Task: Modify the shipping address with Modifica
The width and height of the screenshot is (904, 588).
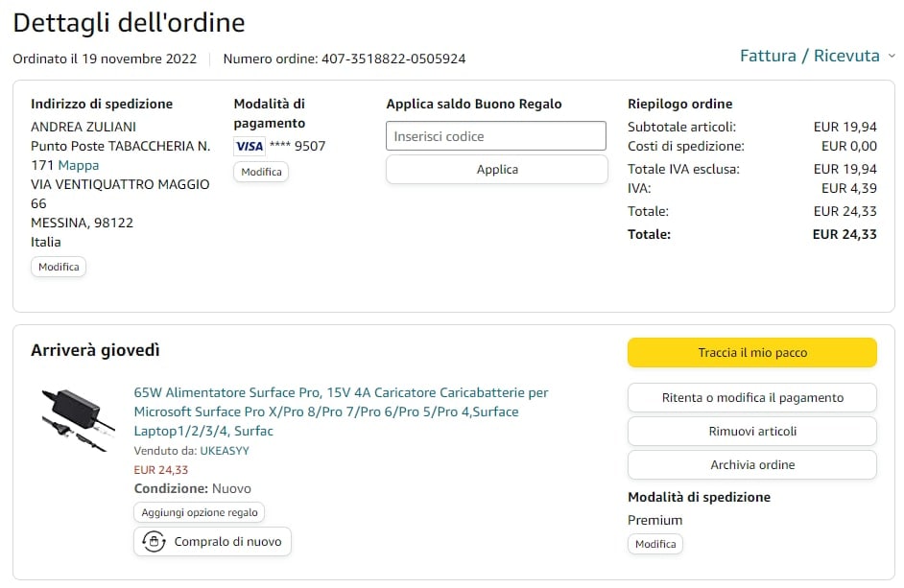Action: (59, 267)
